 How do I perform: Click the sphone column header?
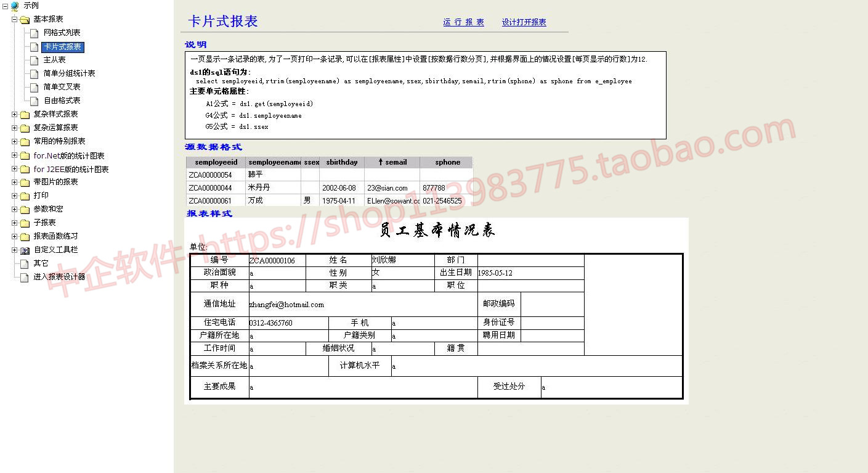tap(447, 162)
